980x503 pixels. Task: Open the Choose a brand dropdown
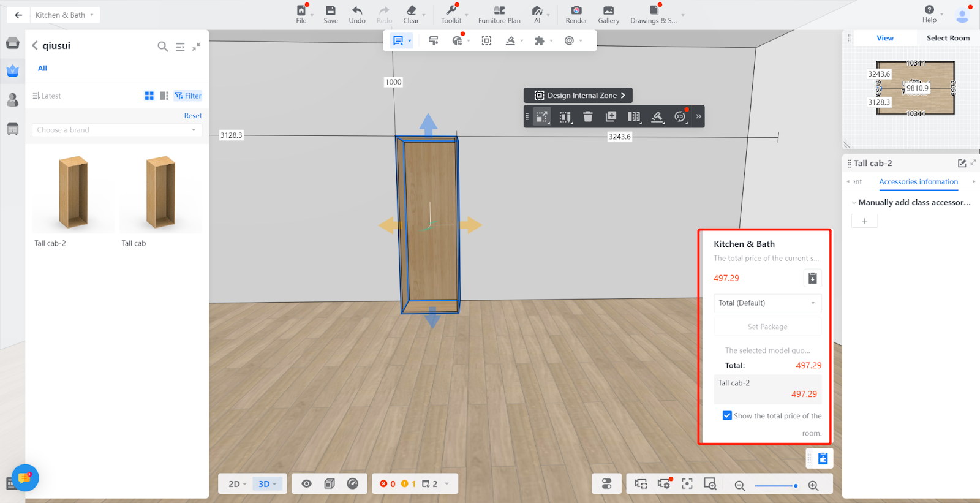pos(116,130)
